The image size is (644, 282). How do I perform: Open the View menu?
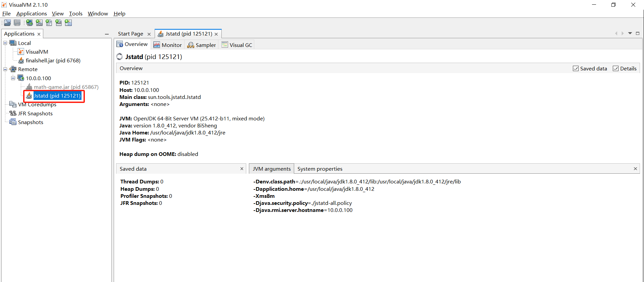[58, 13]
